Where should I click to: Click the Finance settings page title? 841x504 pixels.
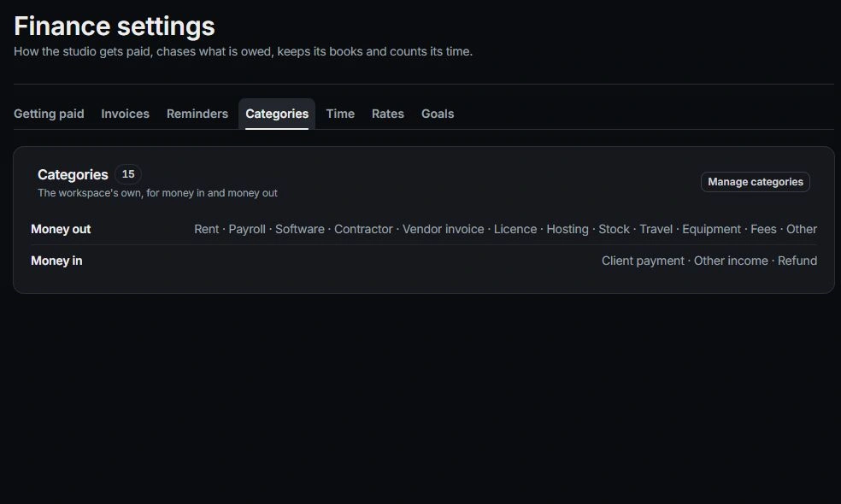[115, 26]
